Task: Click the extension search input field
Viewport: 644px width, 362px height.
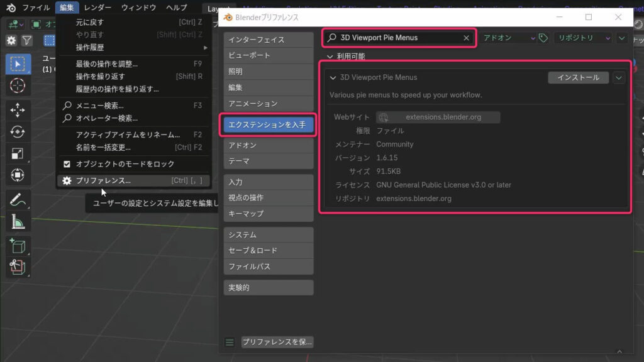Action: [399, 38]
